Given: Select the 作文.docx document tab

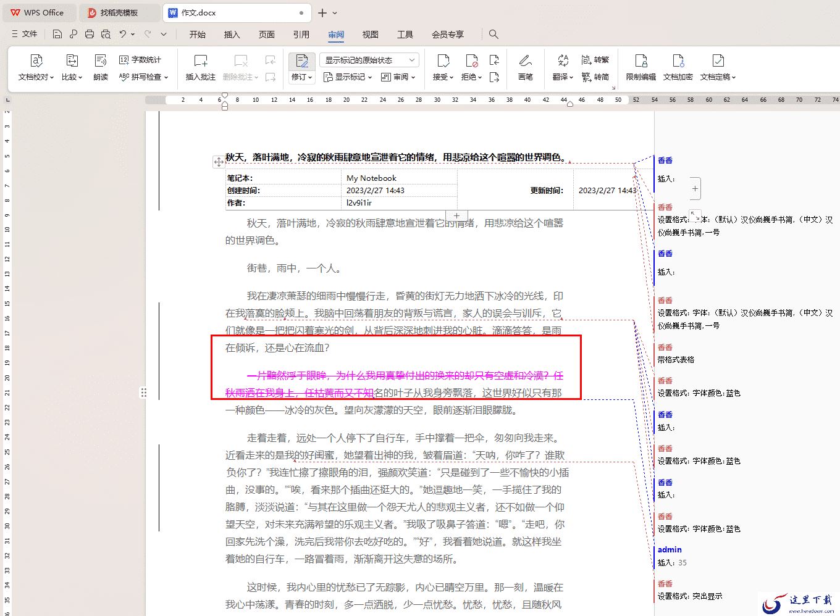Looking at the screenshot, I should click(237, 12).
